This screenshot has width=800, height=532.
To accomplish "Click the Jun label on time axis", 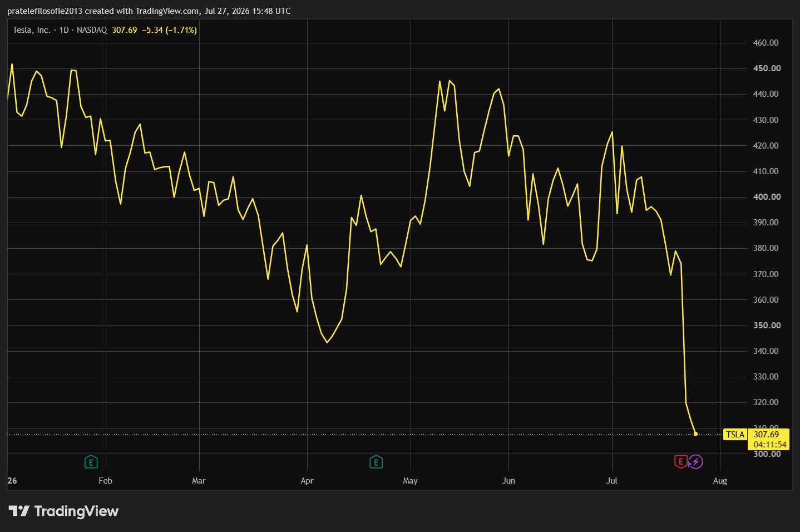I will 508,481.
